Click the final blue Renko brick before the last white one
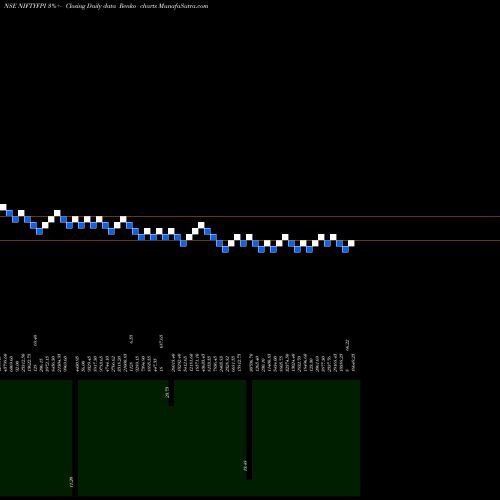500x500 pixels. tap(345, 249)
